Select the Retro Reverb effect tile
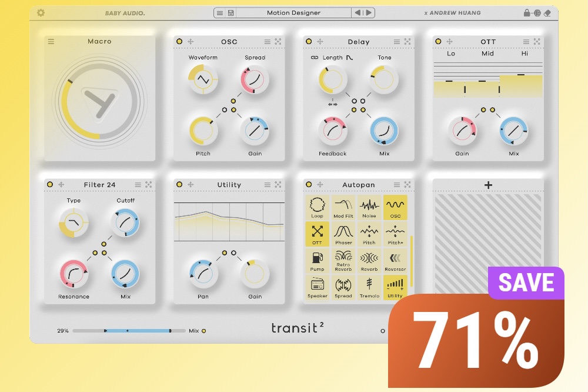Screen dimensions: 588x392 click(343, 261)
